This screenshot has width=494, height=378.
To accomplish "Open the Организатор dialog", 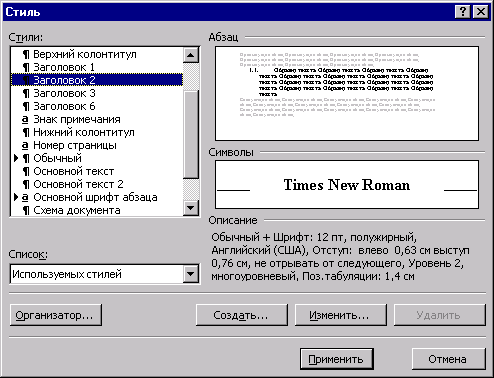I will [x=56, y=315].
